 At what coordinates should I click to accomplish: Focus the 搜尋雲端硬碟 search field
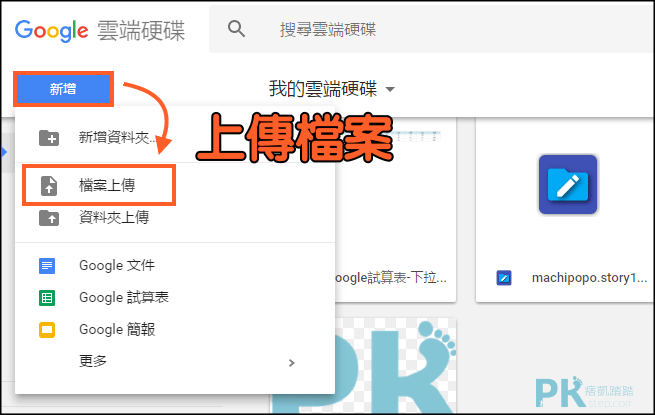432,29
